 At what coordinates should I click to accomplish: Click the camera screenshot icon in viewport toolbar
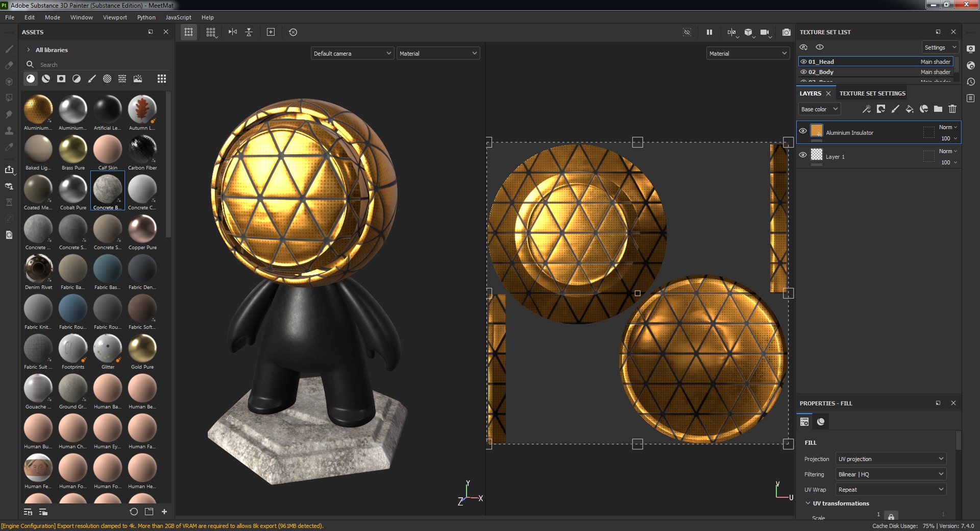pos(787,32)
